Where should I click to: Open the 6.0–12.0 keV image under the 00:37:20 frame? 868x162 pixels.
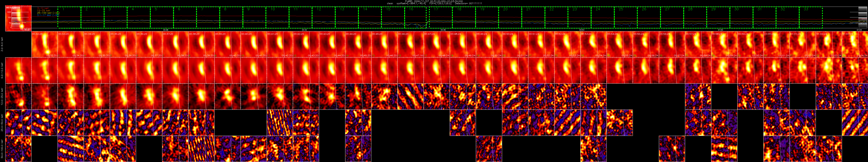(175, 70)
